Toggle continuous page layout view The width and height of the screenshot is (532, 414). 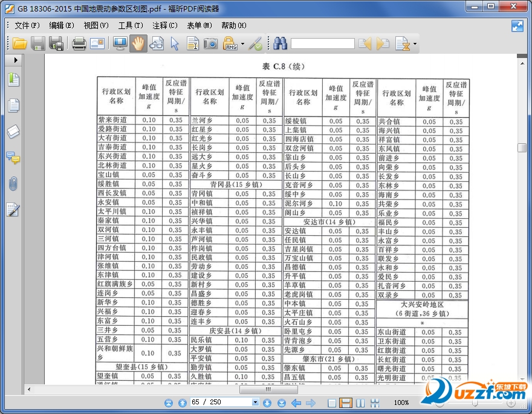(x=346, y=403)
